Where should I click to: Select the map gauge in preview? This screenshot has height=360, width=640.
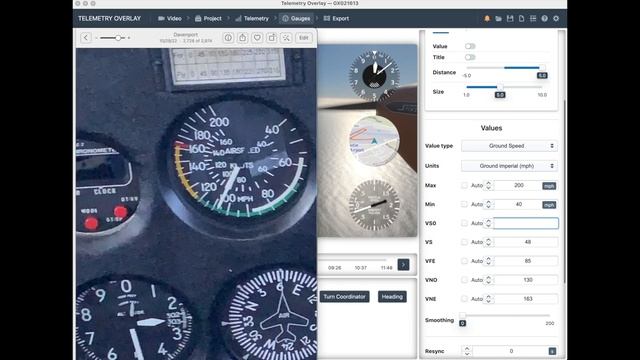pos(374,141)
